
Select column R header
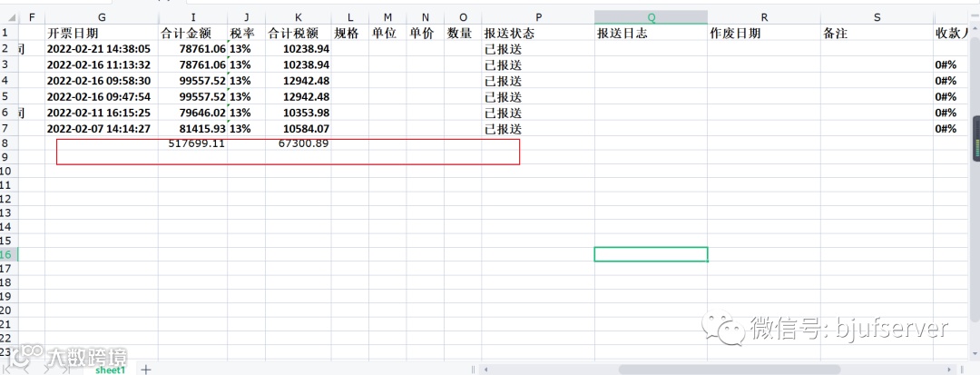tap(764, 17)
